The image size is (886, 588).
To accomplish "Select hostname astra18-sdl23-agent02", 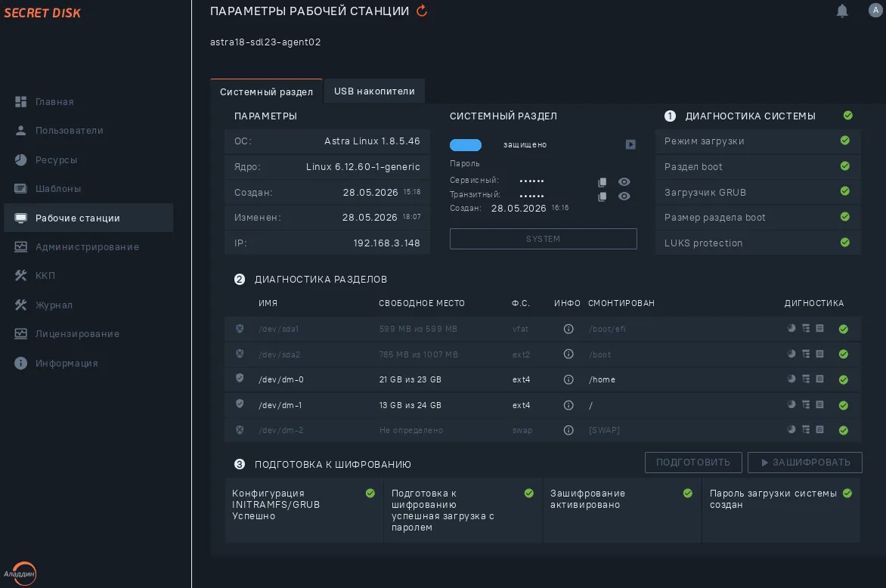I will [265, 42].
